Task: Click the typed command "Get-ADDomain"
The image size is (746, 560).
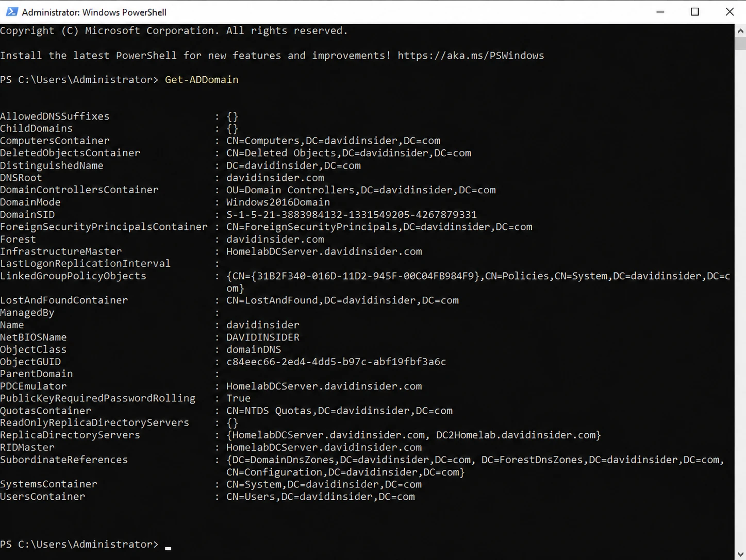Action: coord(202,80)
